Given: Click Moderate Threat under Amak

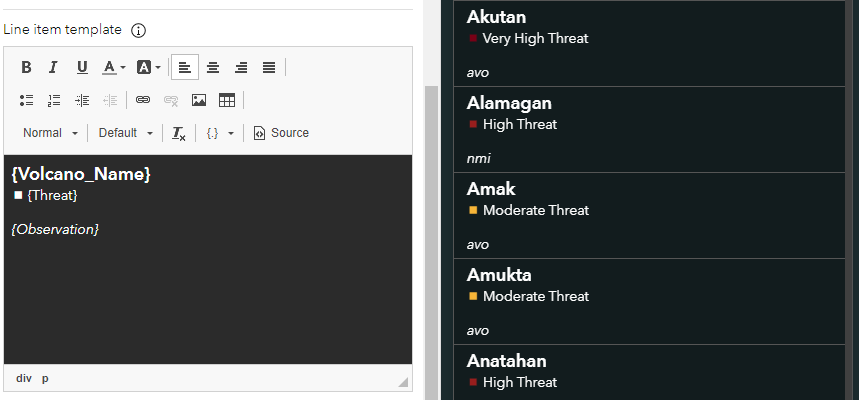Looking at the screenshot, I should [x=536, y=210].
